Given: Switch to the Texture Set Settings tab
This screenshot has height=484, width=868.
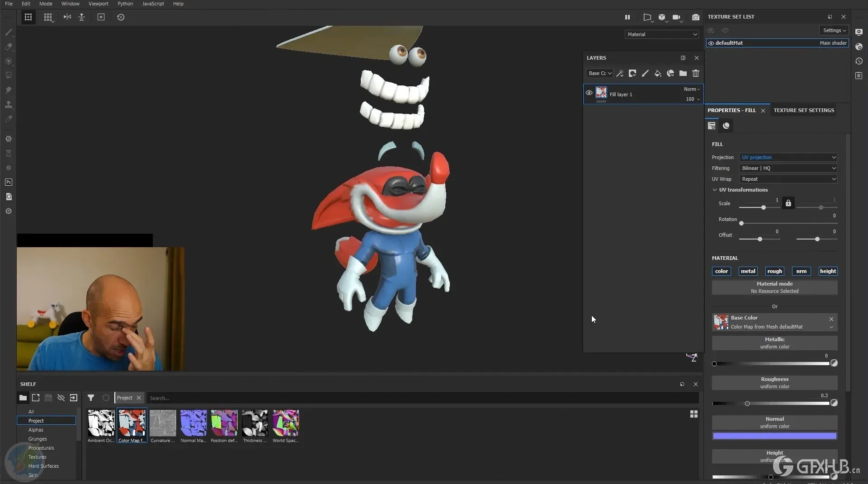Looking at the screenshot, I should tap(804, 110).
